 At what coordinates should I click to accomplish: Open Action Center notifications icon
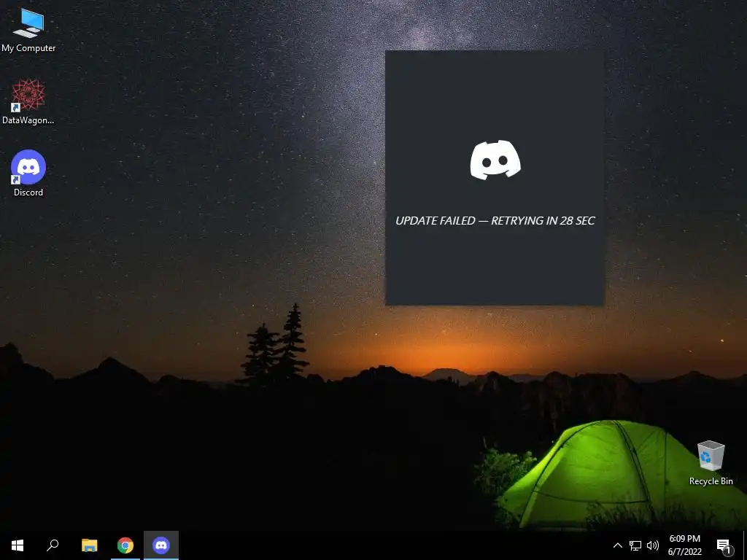[724, 545]
